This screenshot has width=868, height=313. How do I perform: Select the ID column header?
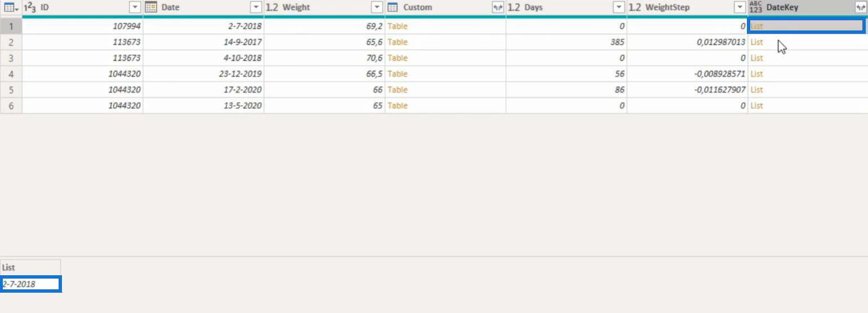coord(83,7)
